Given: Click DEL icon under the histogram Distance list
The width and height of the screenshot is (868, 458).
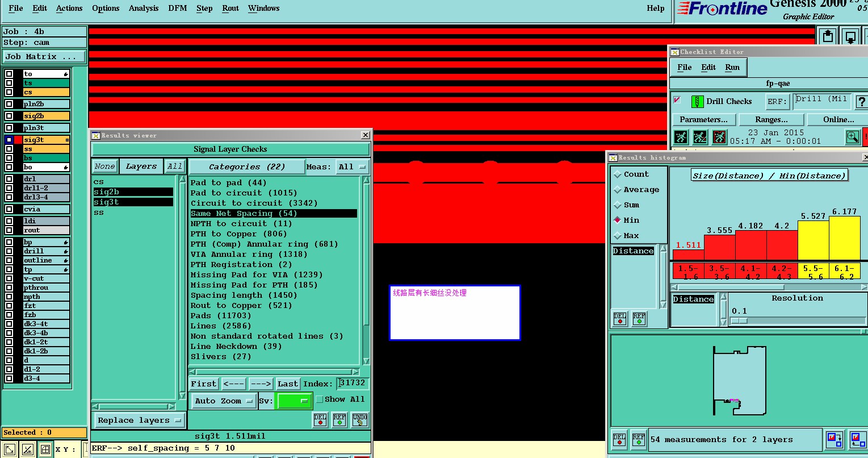Looking at the screenshot, I should pyautogui.click(x=620, y=319).
